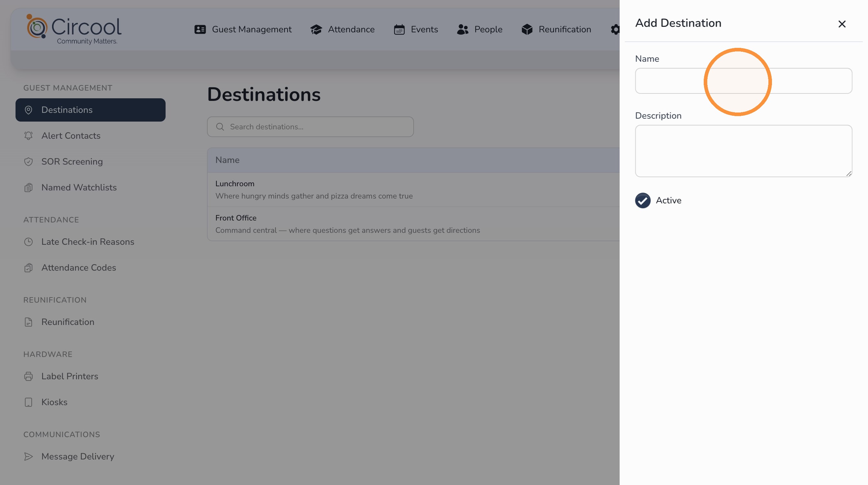868x485 pixels.
Task: Click the Events calendar icon
Action: (x=399, y=30)
